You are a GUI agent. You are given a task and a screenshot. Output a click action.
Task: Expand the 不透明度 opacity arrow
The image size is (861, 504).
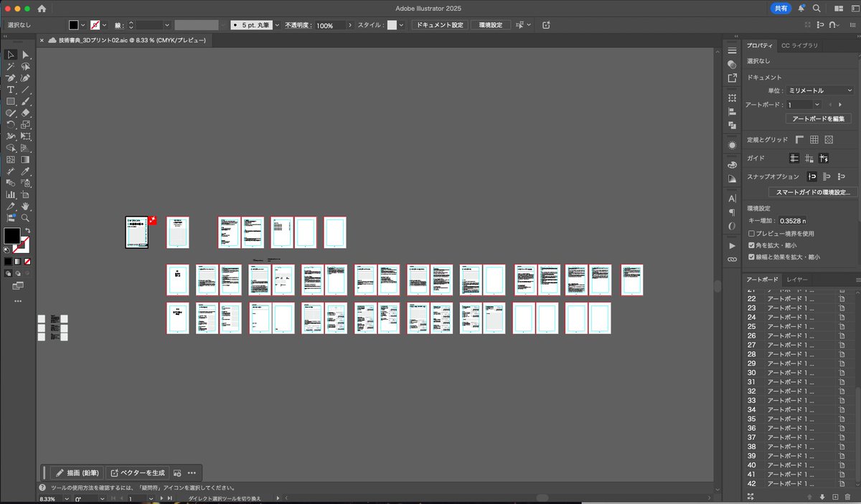[x=350, y=25]
